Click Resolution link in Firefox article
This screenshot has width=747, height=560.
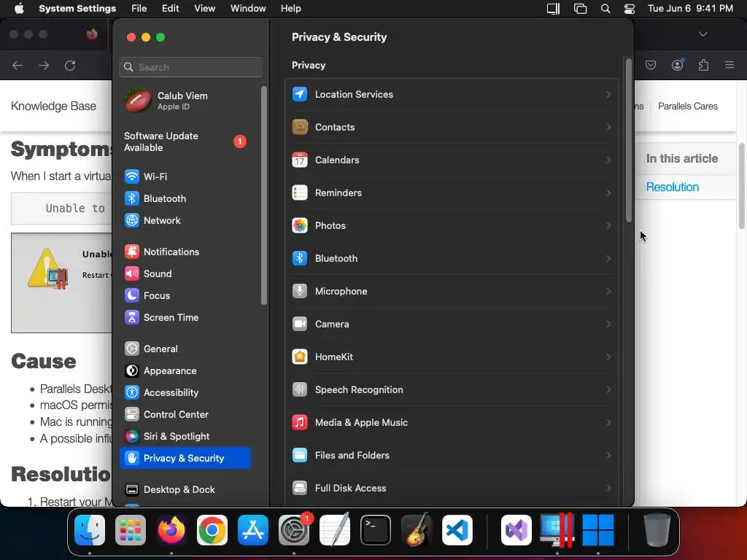click(x=672, y=187)
